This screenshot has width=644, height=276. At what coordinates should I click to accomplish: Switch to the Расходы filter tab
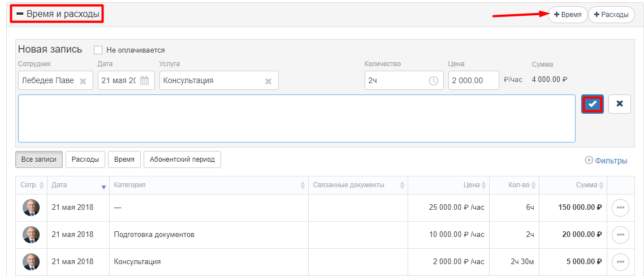click(85, 159)
